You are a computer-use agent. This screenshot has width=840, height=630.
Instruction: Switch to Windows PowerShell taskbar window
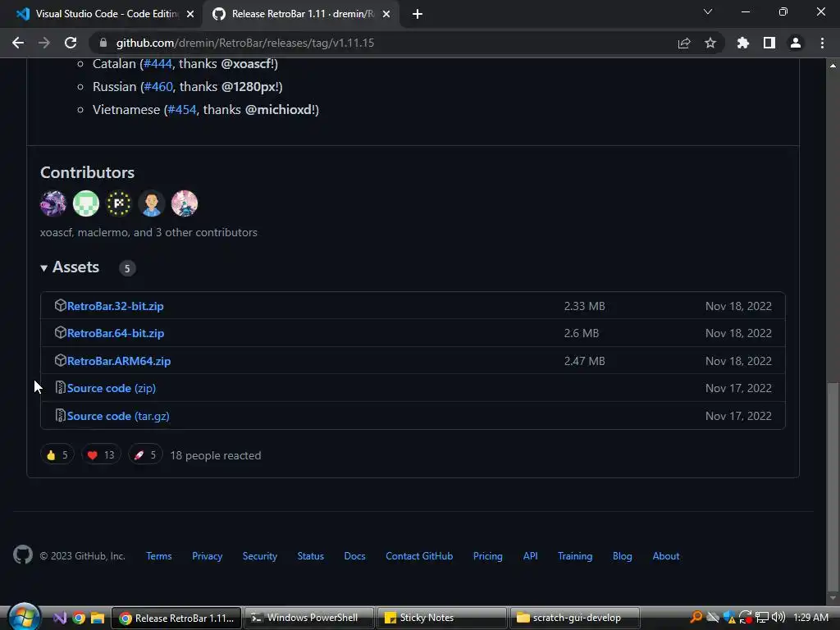(308, 618)
